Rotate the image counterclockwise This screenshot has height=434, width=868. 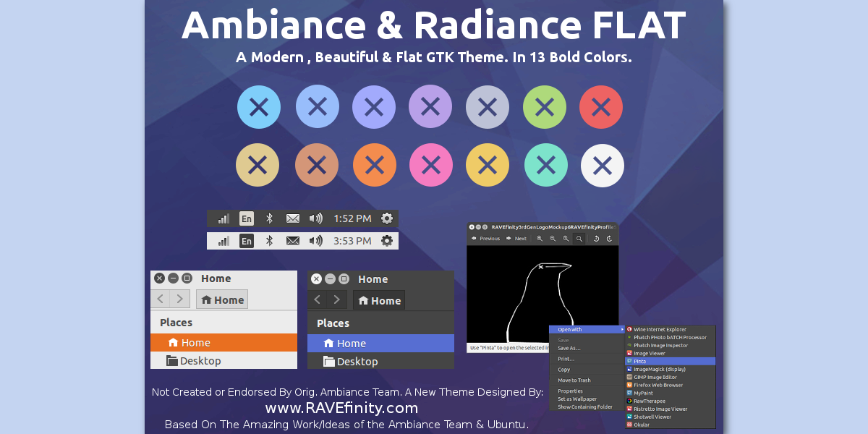tap(597, 238)
